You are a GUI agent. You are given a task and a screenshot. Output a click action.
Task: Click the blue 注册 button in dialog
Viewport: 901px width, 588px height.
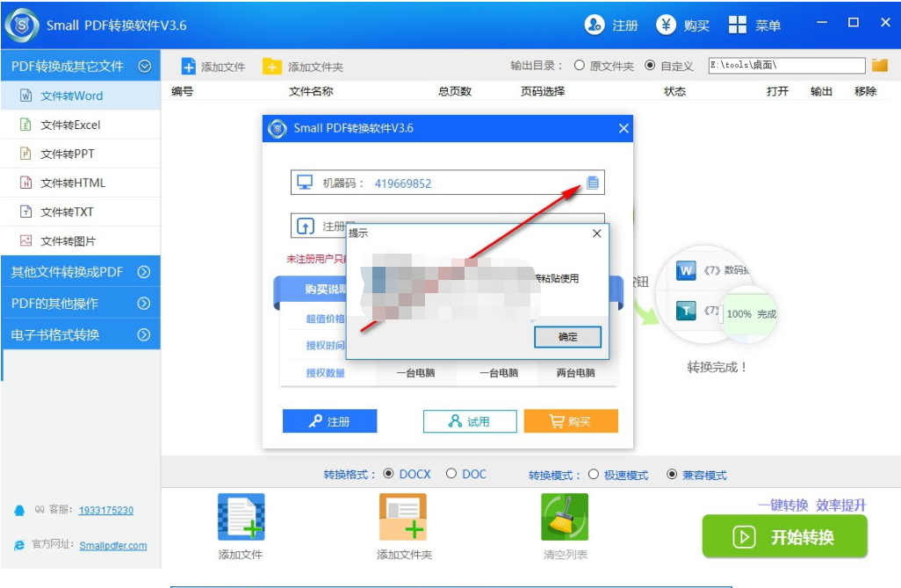[330, 421]
